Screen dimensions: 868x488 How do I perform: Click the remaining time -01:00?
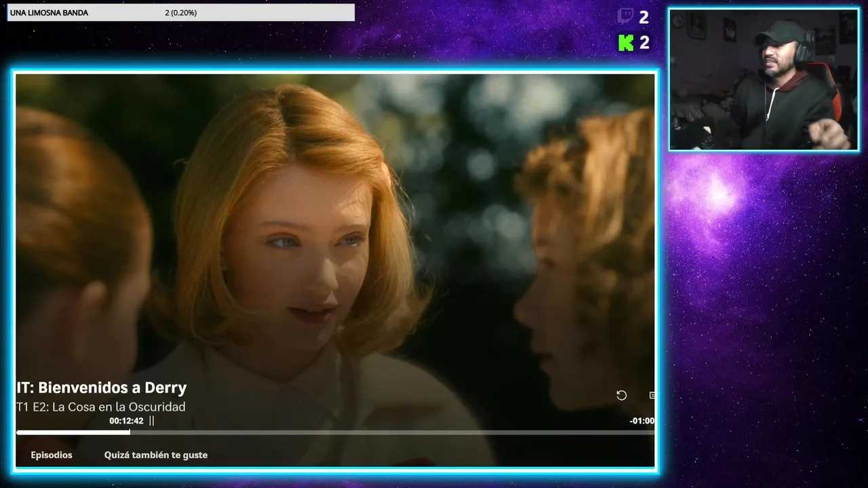[x=642, y=421]
